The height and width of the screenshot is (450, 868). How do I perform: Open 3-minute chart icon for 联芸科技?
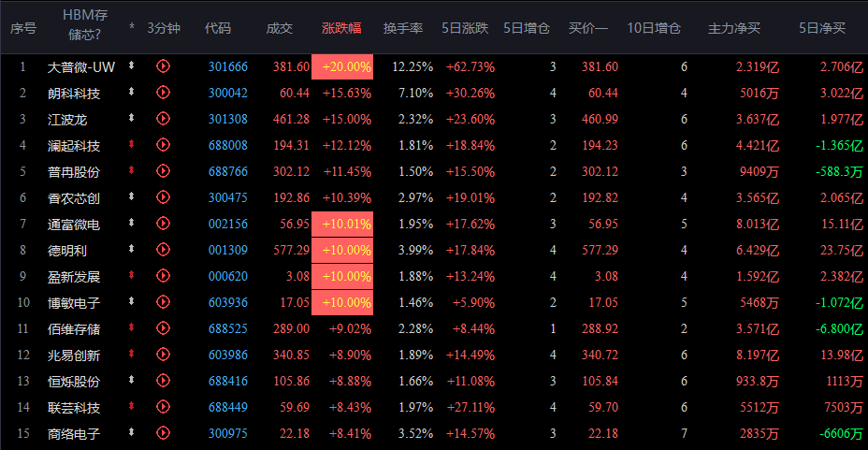click(163, 407)
